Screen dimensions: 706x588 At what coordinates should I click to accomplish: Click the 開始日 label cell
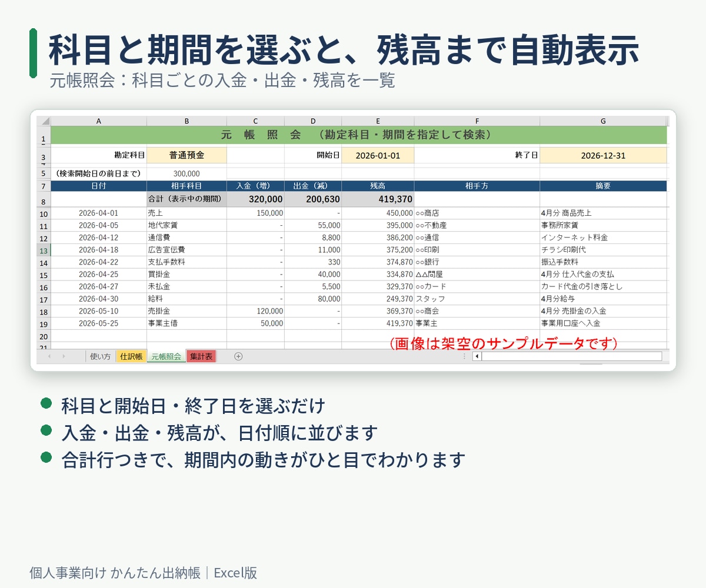[313, 155]
